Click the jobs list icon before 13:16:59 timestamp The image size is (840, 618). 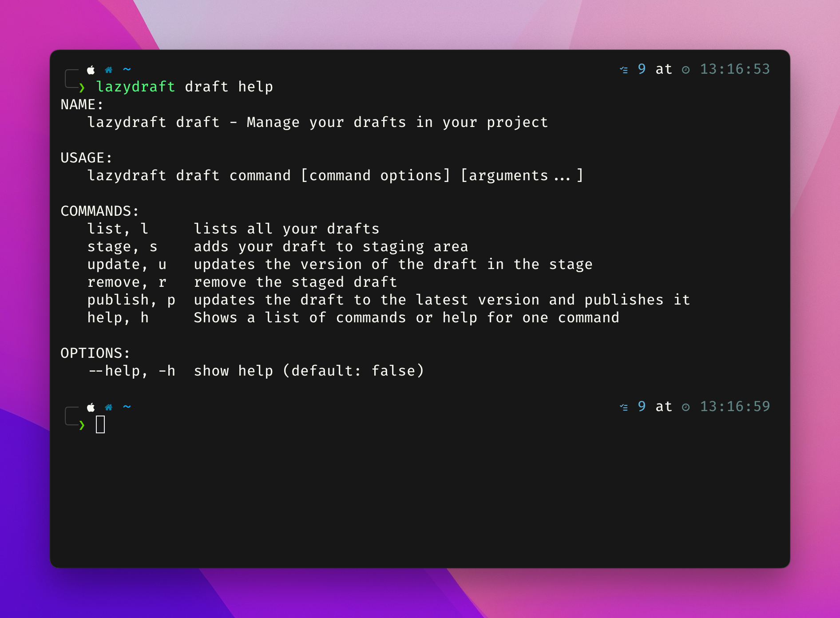624,407
